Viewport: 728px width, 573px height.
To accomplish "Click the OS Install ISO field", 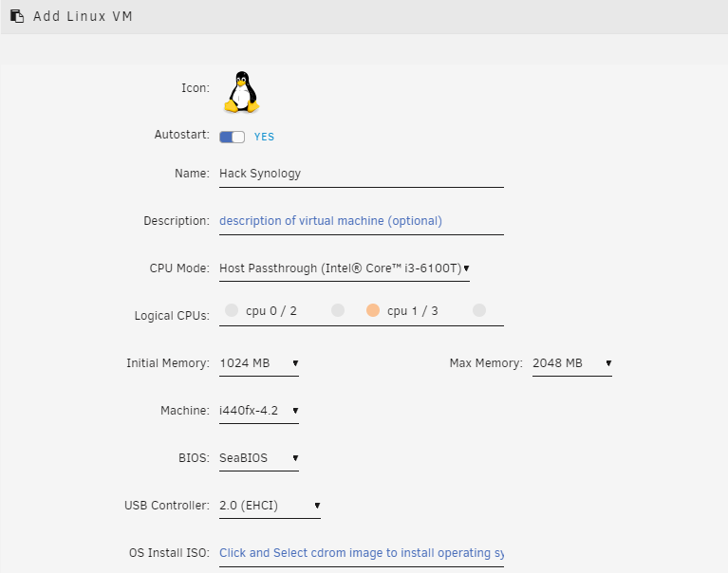I will pos(361,553).
